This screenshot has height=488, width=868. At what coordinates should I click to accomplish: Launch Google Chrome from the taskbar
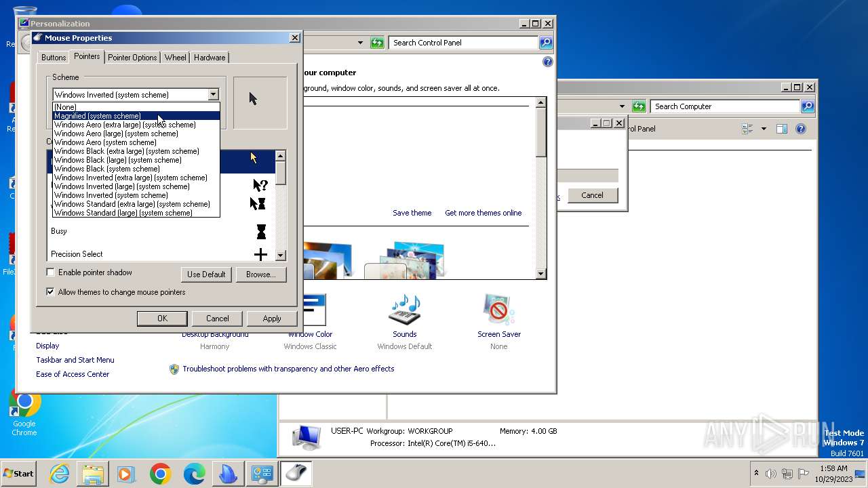pyautogui.click(x=161, y=474)
